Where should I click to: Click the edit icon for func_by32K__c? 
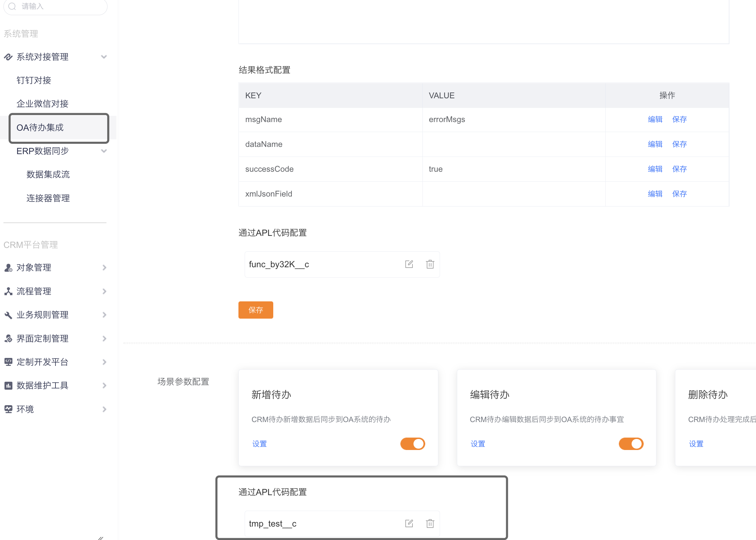pos(409,264)
